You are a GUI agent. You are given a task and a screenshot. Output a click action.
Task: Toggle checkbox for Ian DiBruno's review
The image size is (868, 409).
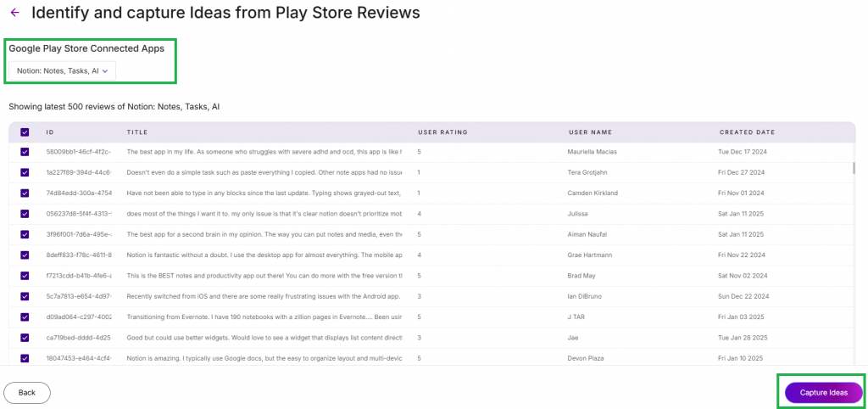[25, 296]
